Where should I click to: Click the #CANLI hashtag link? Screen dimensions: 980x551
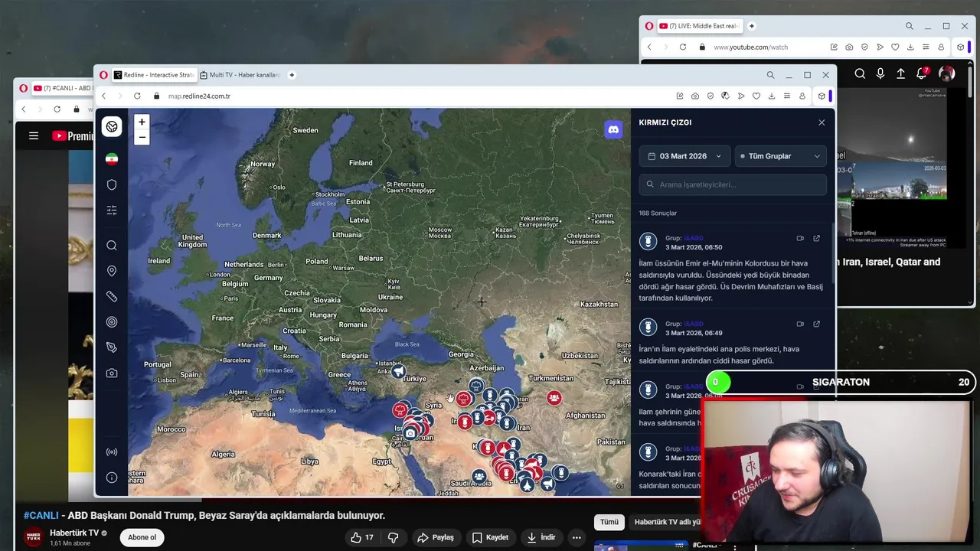41,516
